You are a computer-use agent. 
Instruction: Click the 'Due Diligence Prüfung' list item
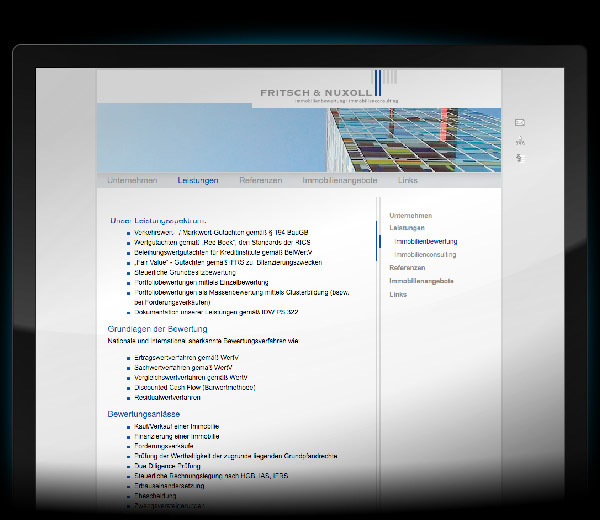167,466
